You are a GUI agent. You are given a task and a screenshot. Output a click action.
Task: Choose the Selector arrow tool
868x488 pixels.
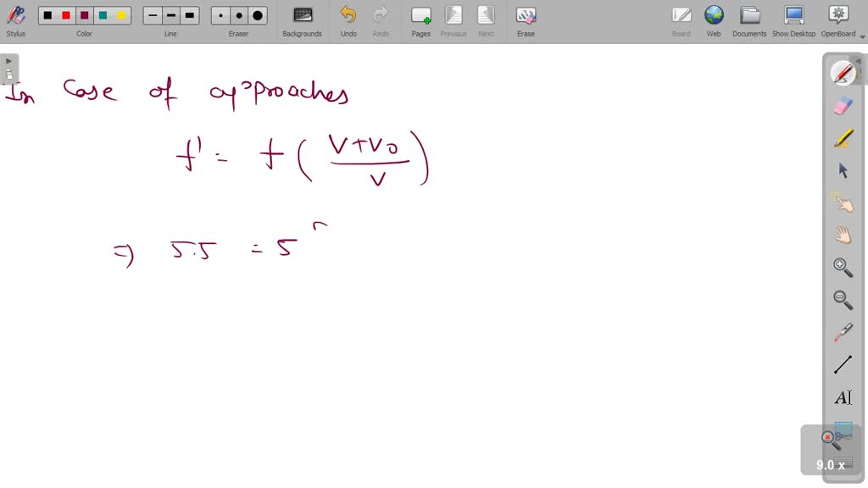(x=843, y=169)
